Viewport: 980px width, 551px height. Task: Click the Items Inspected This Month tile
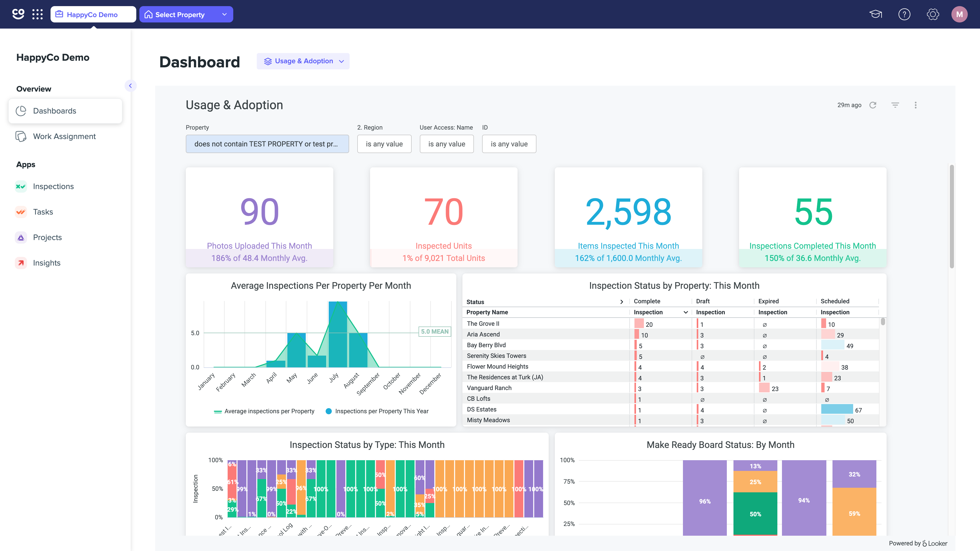[628, 217]
